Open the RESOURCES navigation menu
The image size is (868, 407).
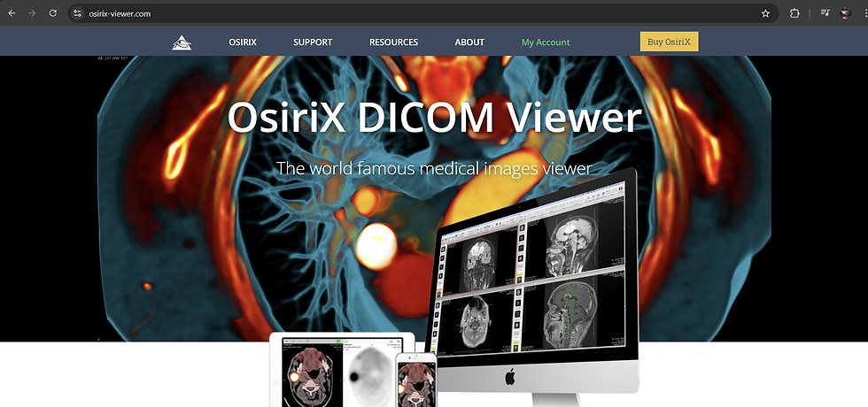point(393,42)
